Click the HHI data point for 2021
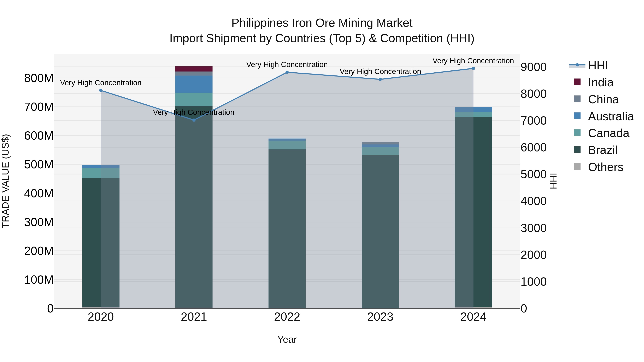The width and height of the screenshot is (644, 362). click(x=194, y=120)
